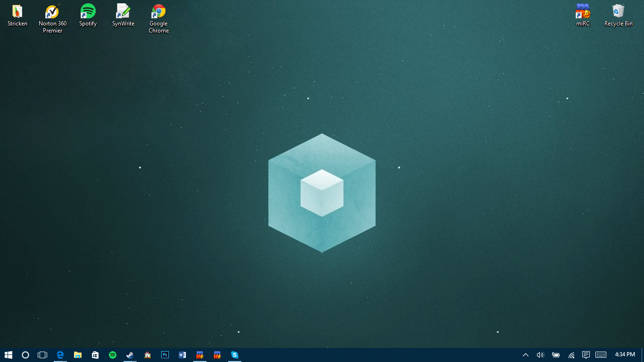The width and height of the screenshot is (644, 362).
Task: Click the 4:34 PM taskbar clock
Action: (x=625, y=354)
